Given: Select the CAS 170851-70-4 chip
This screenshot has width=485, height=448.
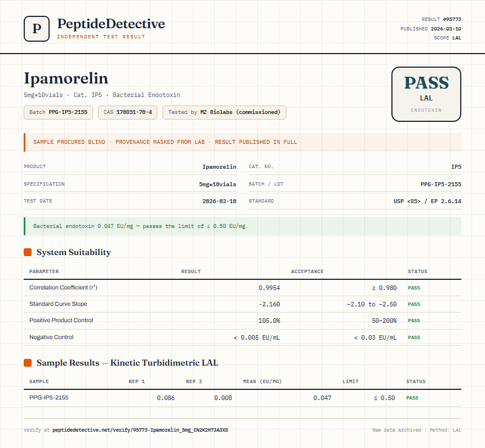Looking at the screenshot, I should 128,112.
